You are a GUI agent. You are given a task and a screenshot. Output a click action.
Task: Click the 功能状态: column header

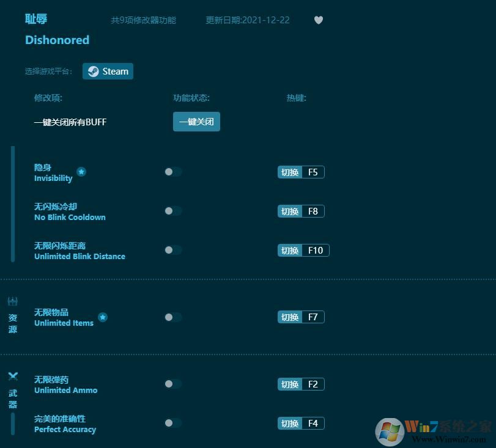pyautogui.click(x=191, y=98)
